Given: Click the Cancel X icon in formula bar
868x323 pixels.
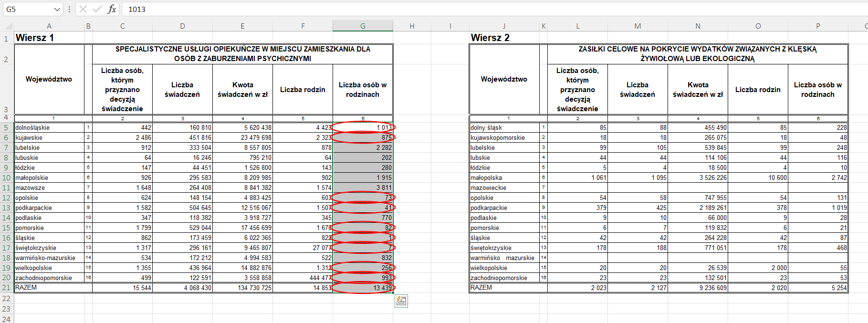Looking at the screenshot, I should pyautogui.click(x=83, y=9).
